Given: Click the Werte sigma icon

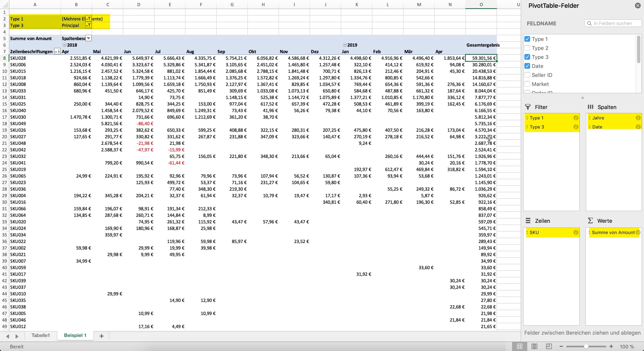Looking at the screenshot, I should click(x=590, y=220).
